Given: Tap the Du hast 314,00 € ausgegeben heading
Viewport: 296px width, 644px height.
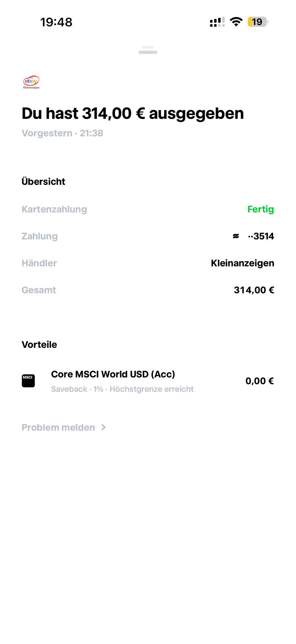Looking at the screenshot, I should click(133, 114).
